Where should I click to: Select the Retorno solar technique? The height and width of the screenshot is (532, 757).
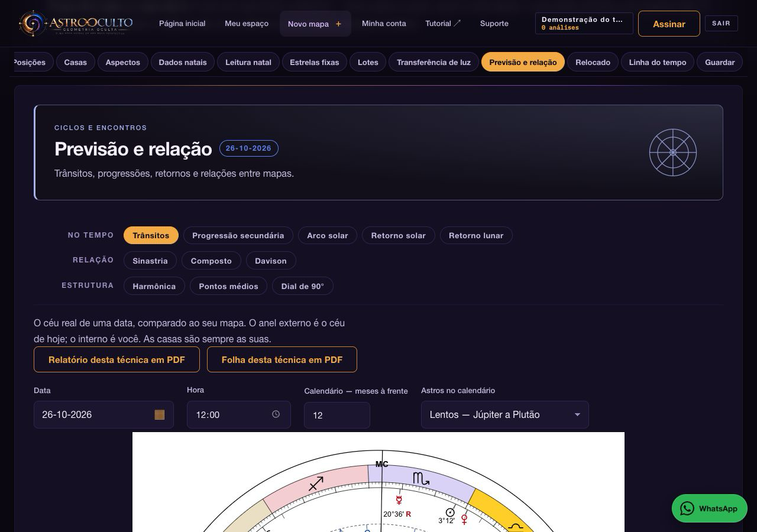point(399,235)
